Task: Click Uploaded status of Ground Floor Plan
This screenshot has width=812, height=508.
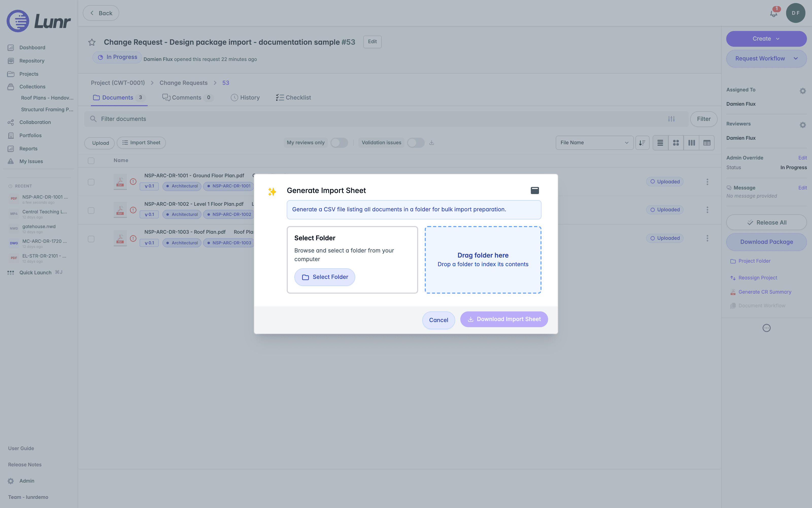Action: (665, 182)
